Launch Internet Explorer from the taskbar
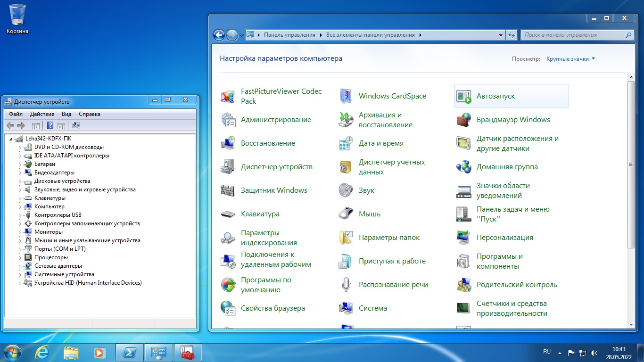The image size is (644, 362). coord(42,353)
